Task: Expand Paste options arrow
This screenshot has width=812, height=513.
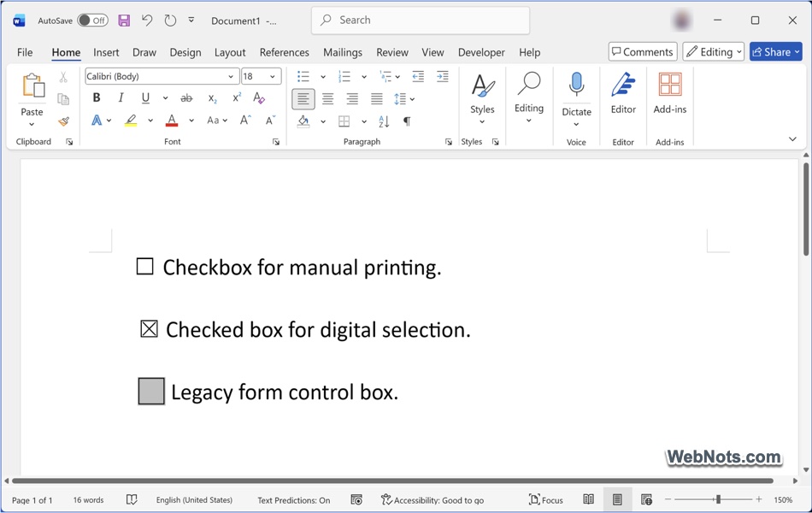Action: tap(32, 124)
